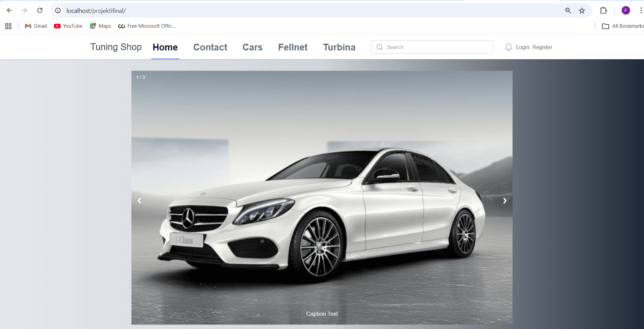Bookmark this page with the star icon
This screenshot has height=329, width=644.
coord(582,10)
